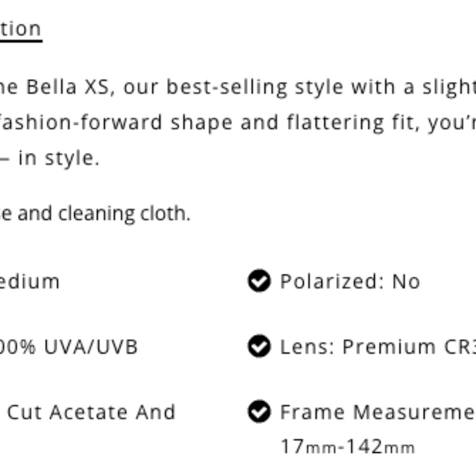Viewport: 476px width, 476px height.
Task: Select the 'Polarized: No' text
Action: point(350,281)
